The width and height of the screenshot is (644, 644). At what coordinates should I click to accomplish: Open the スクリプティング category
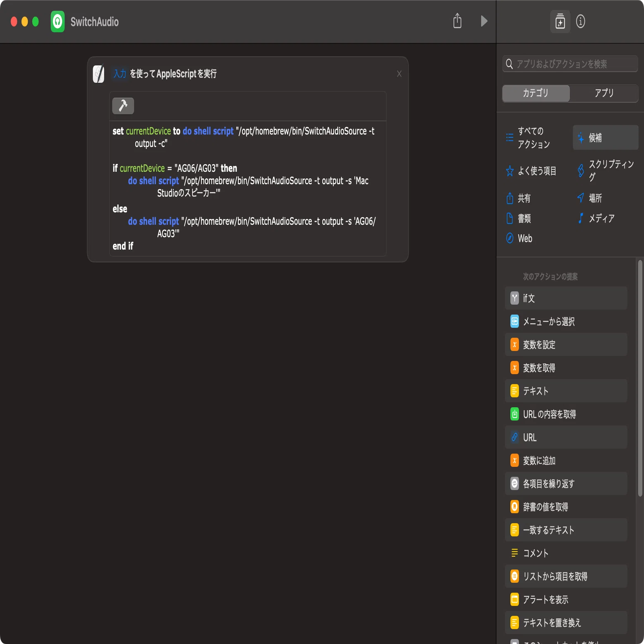tap(606, 171)
